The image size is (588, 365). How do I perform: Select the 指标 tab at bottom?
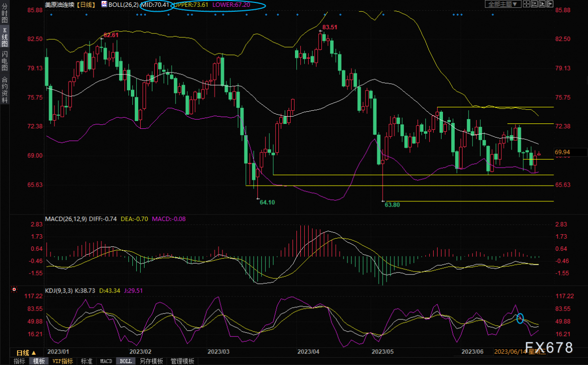19,361
